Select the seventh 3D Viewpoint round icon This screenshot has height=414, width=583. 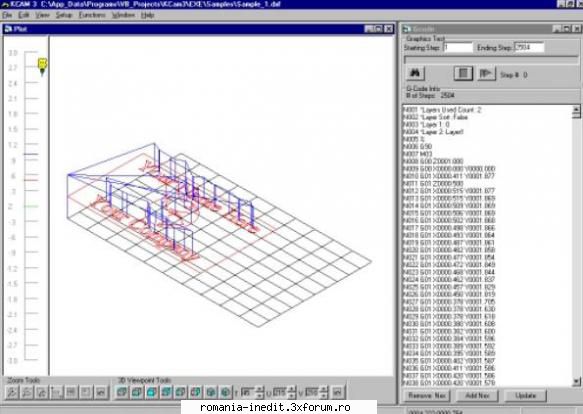pos(211,392)
